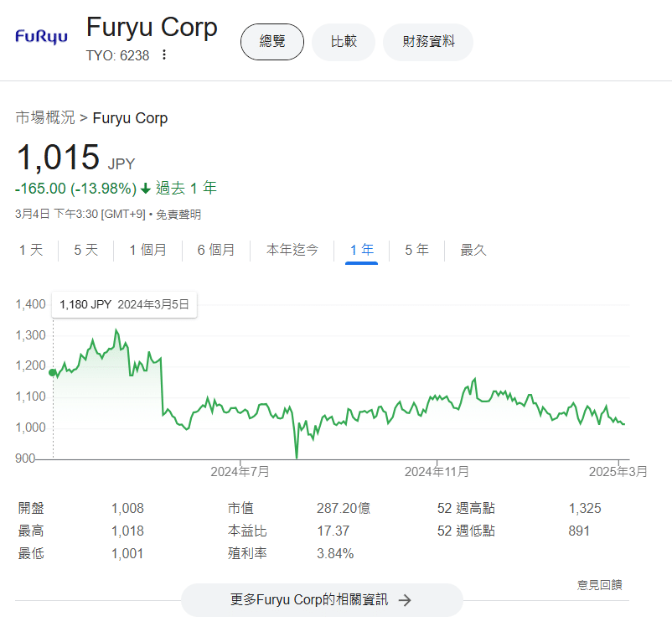
Task: Click the 2024年11月 axis label
Action: coord(437,472)
